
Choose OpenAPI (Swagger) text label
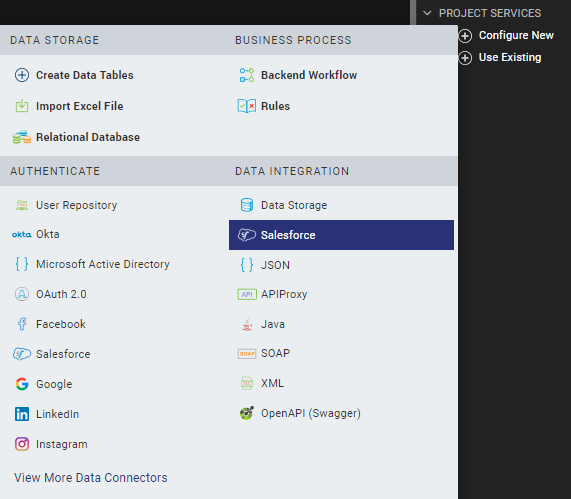coord(311,413)
